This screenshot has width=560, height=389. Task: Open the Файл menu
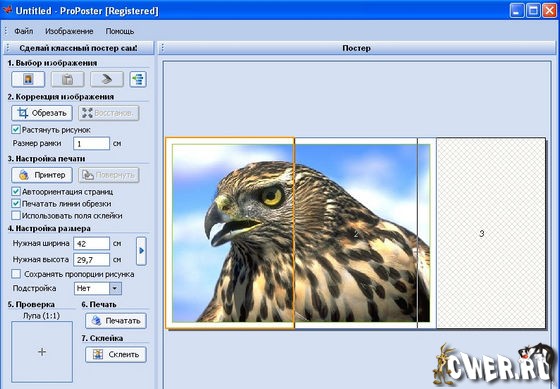point(24,31)
